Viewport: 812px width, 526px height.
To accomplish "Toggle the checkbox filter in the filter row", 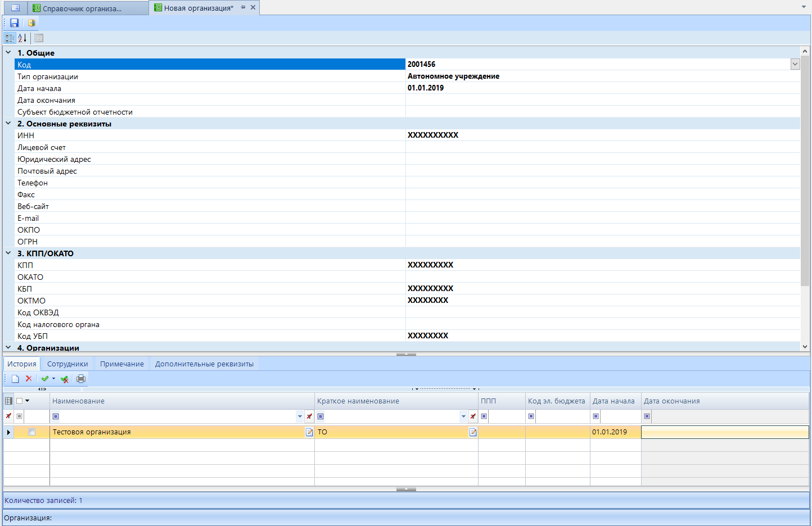I will point(20,416).
